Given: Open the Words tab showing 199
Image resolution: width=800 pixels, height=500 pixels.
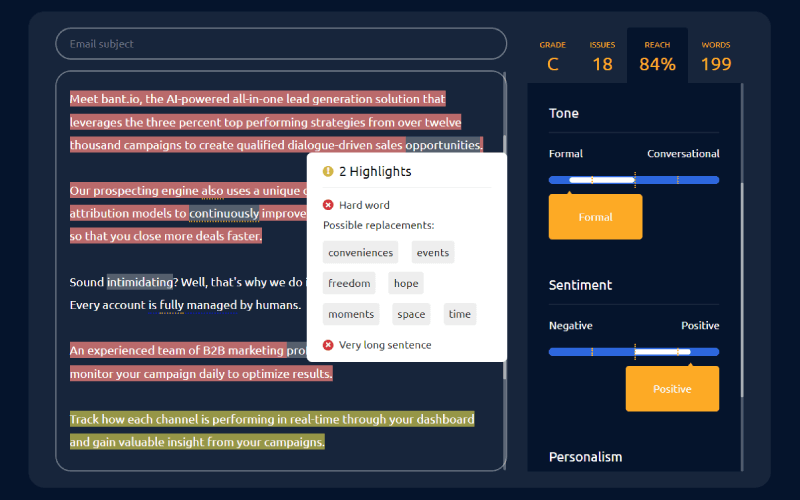Looking at the screenshot, I should (x=715, y=57).
